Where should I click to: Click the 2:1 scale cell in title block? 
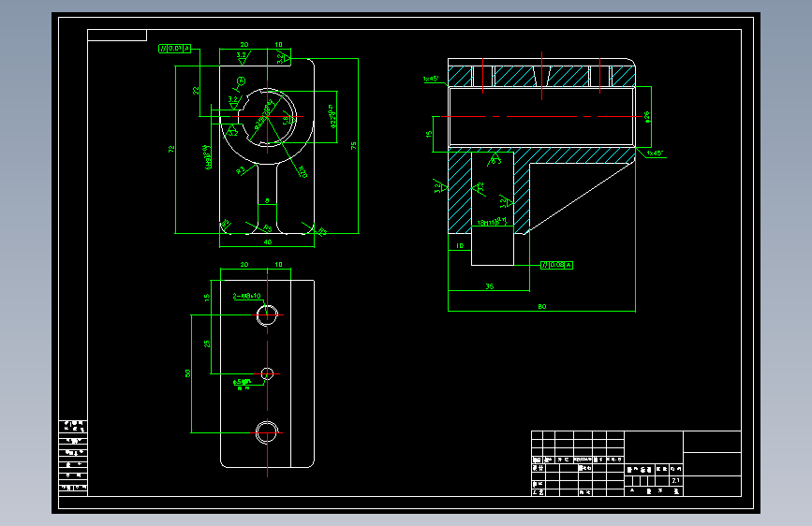(x=676, y=481)
